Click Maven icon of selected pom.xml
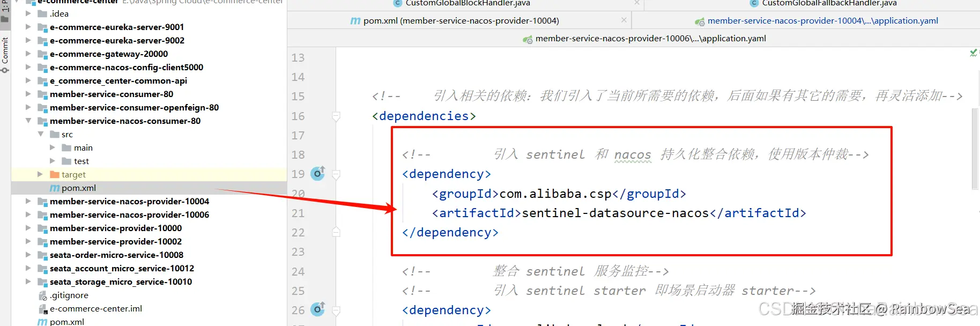 (55, 188)
